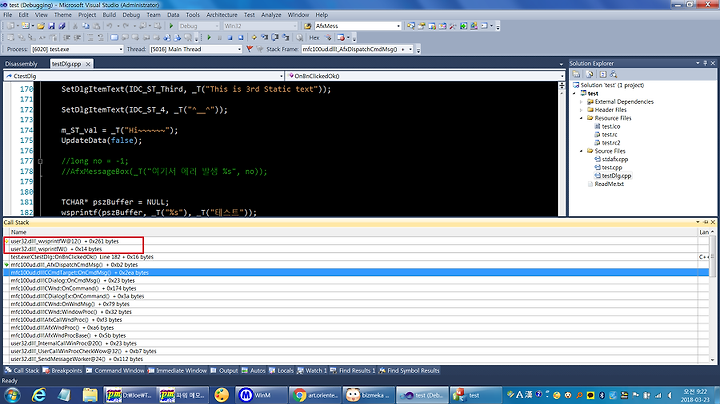Screen dimensions: 720x404
Task: Select test.rc in Resource Files
Action: (609, 135)
